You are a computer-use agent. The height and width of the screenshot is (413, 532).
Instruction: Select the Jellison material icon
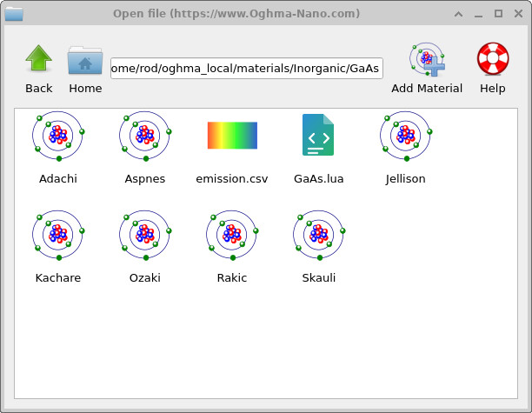click(x=406, y=137)
